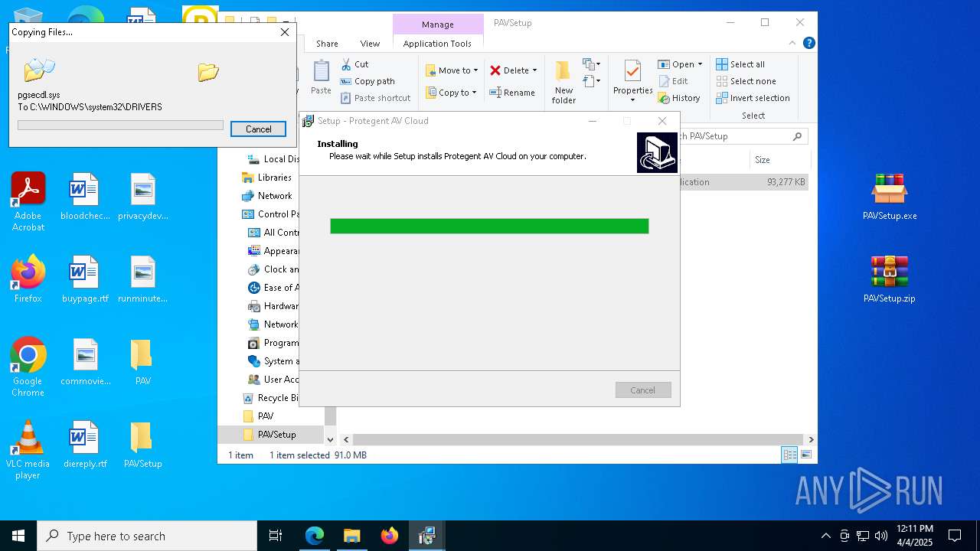
Task: Click Edit in the ribbon
Action: [673, 81]
